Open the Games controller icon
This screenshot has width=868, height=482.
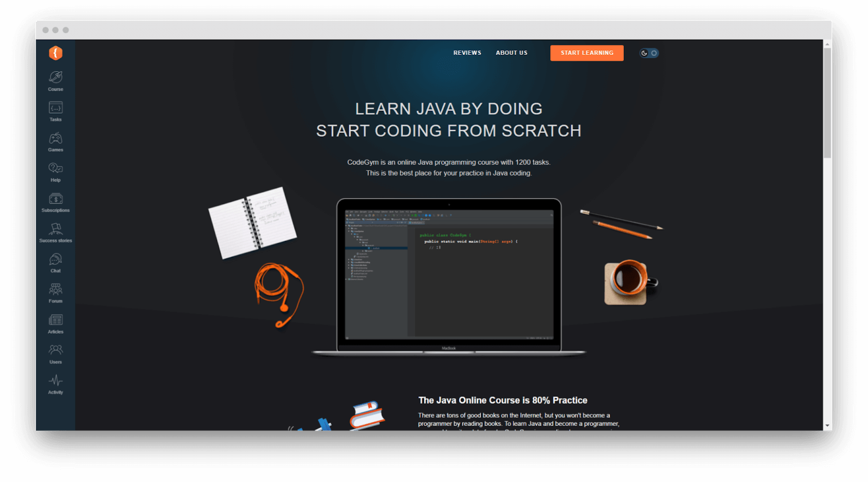(x=55, y=138)
